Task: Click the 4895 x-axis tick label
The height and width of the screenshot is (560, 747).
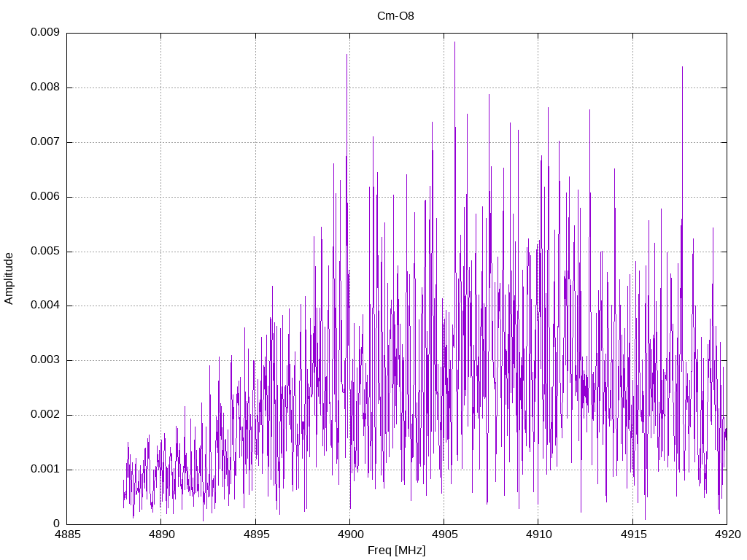Action: click(256, 534)
